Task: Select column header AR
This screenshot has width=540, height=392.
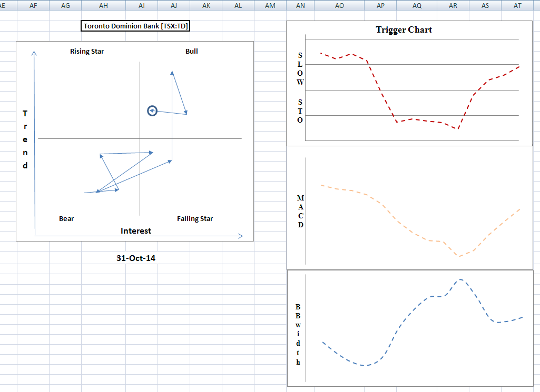Action: pos(453,5)
